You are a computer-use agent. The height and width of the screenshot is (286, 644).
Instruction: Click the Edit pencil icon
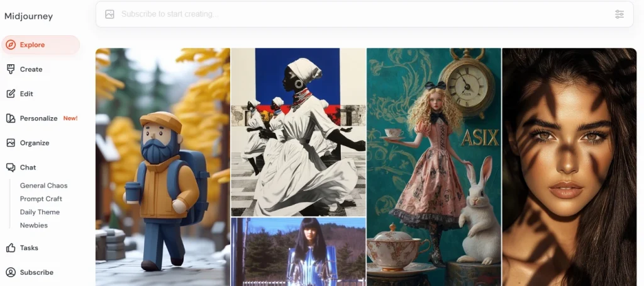(11, 94)
